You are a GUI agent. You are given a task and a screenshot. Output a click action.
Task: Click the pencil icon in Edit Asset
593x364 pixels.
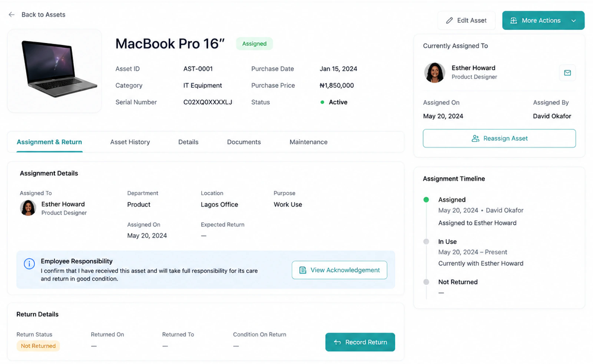point(449,20)
